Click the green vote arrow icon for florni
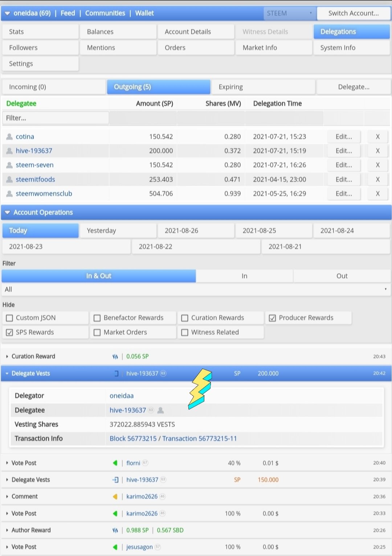Viewport: 392px width, 556px height. pos(115,463)
